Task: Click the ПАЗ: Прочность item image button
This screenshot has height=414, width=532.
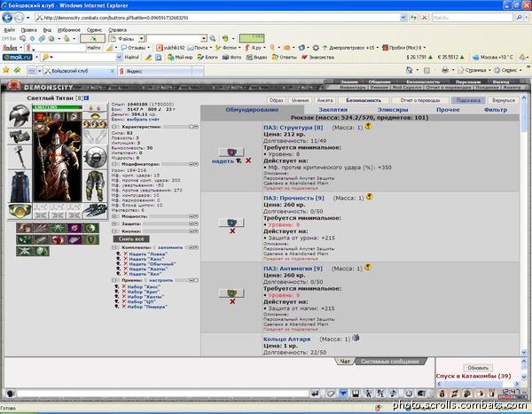Action: click(x=231, y=223)
